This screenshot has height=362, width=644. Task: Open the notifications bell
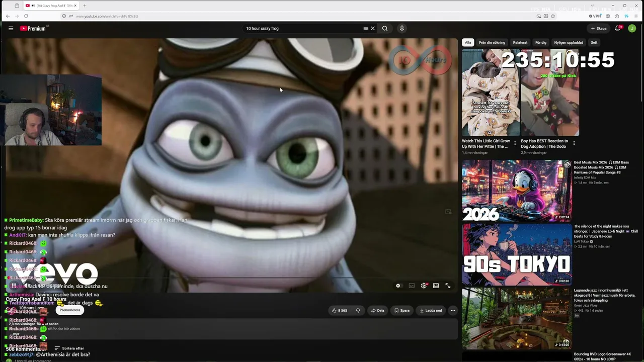coord(618,28)
